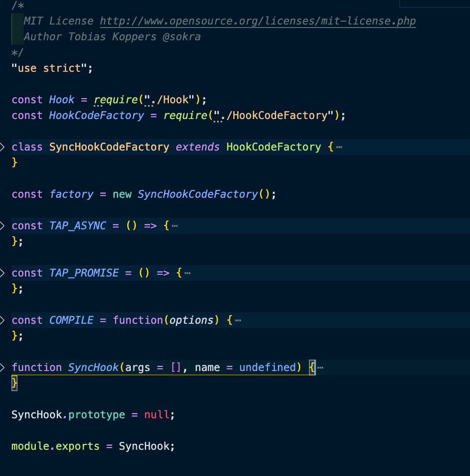The height and width of the screenshot is (476, 470).
Task: Click the args parameter of SyncHook
Action: (x=138, y=367)
